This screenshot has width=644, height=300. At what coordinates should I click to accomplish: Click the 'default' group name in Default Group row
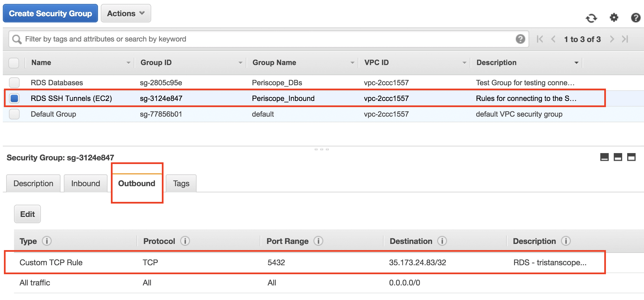[x=263, y=114]
